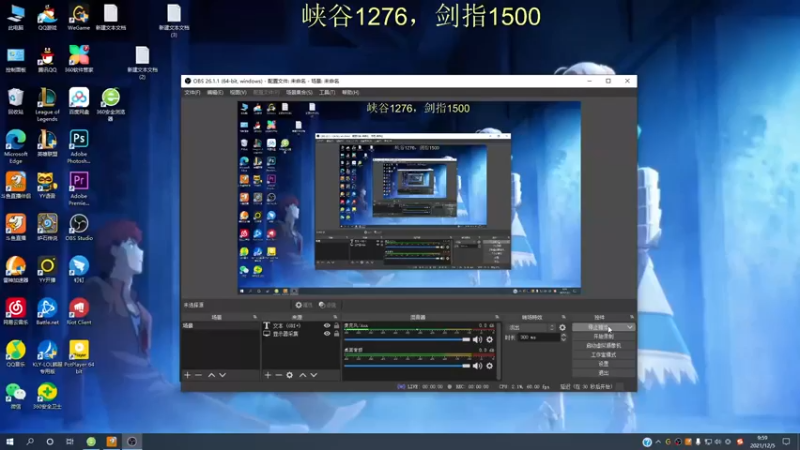Expand dropdown arrow beside stop streaming button
The width and height of the screenshot is (800, 450).
pos(630,327)
